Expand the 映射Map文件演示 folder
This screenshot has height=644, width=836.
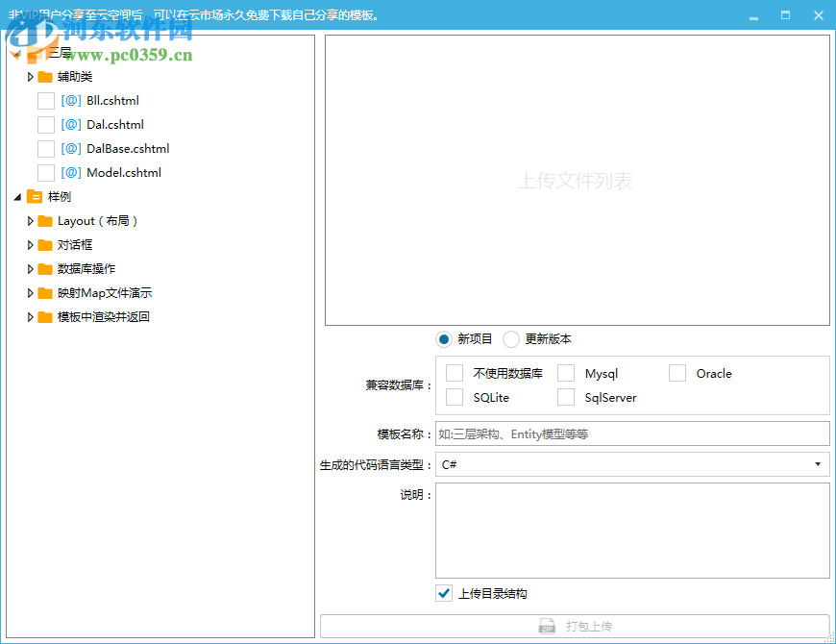click(x=31, y=292)
